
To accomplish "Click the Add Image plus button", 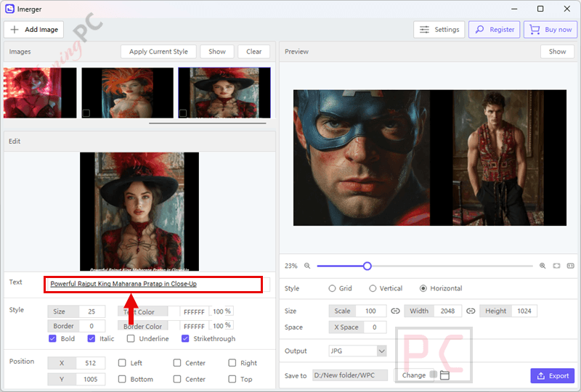I will click(33, 30).
